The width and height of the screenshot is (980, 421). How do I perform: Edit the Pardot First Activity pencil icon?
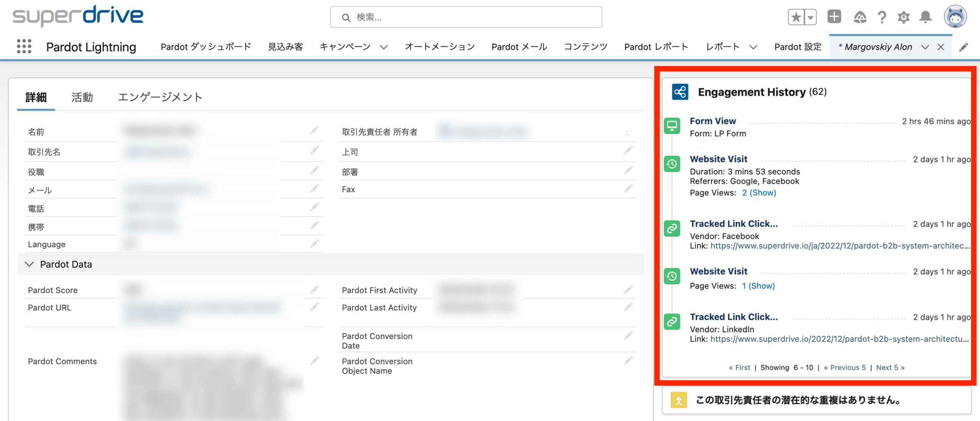[x=628, y=289]
